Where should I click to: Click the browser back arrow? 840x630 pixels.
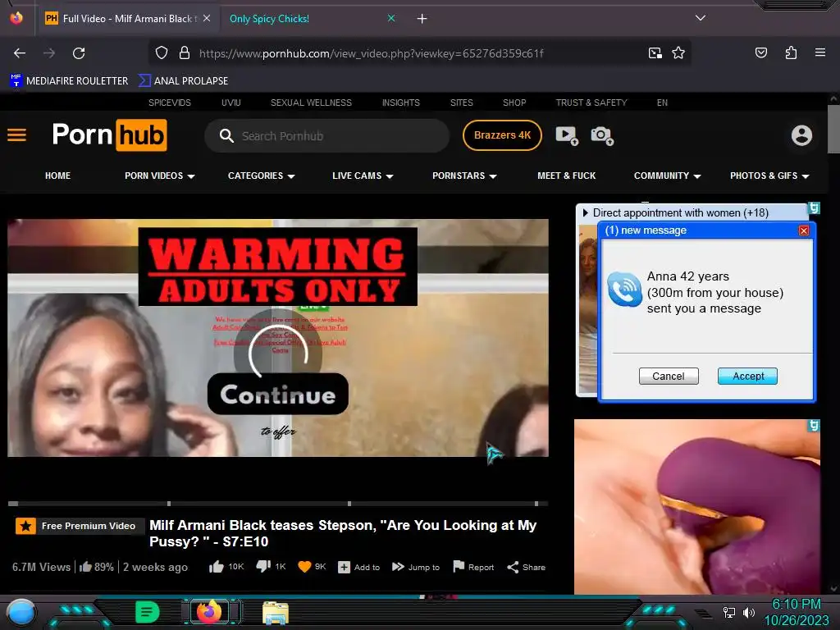[x=20, y=53]
